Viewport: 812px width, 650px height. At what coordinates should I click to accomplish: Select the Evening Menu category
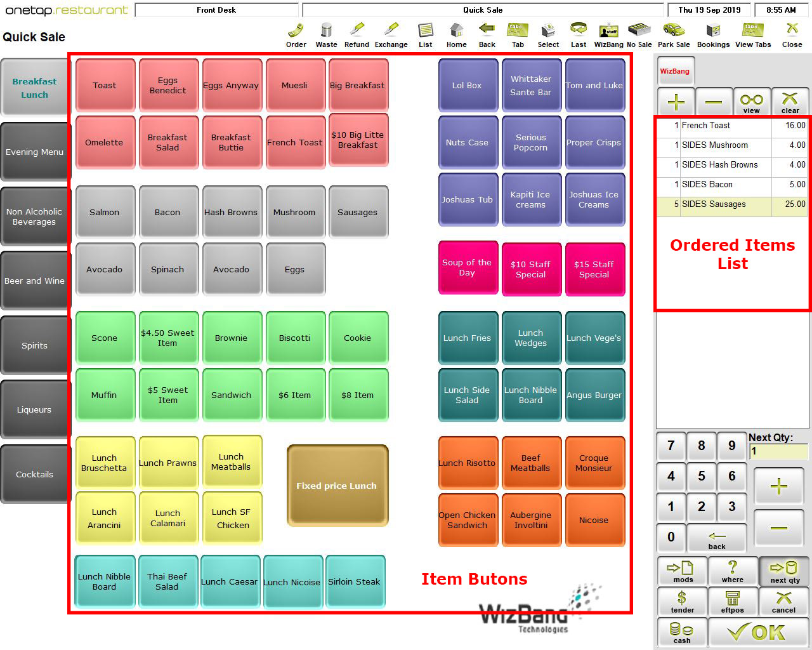pos(34,152)
